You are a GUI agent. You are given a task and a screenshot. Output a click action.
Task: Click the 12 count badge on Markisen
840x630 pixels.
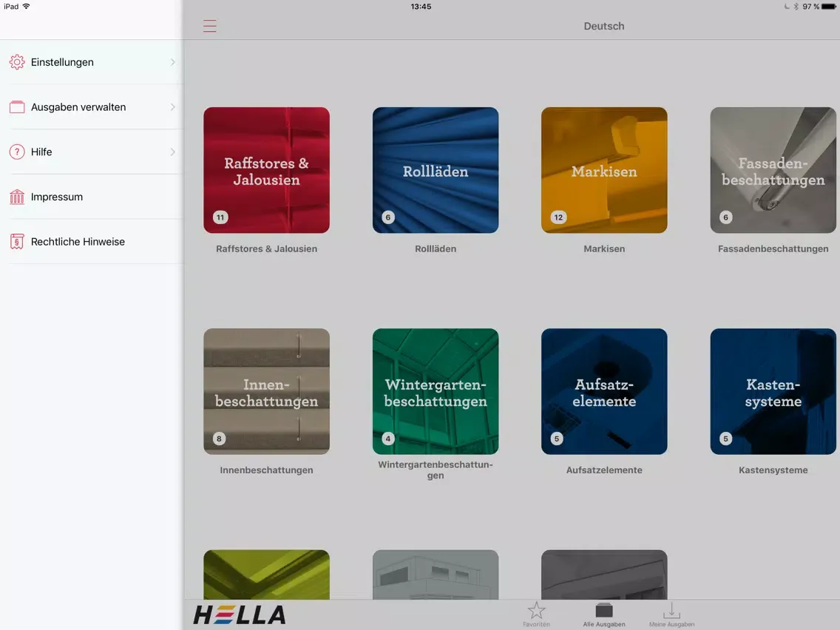pos(558,217)
